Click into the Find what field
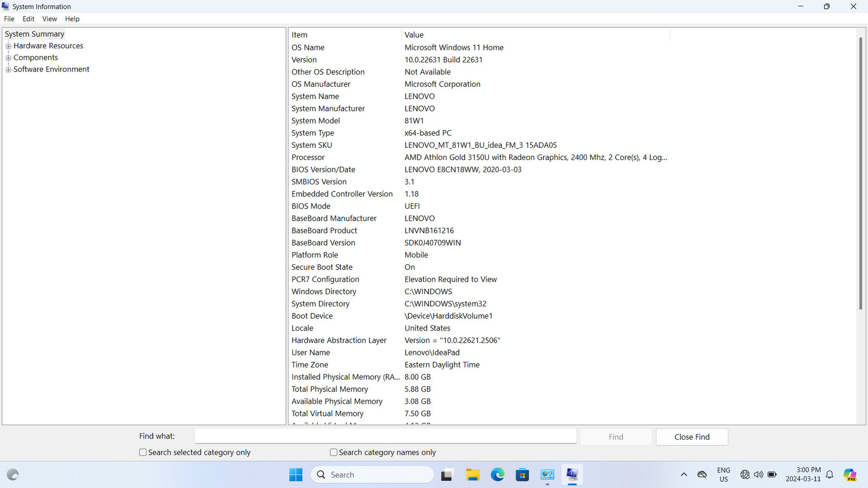The image size is (868, 488). [386, 436]
